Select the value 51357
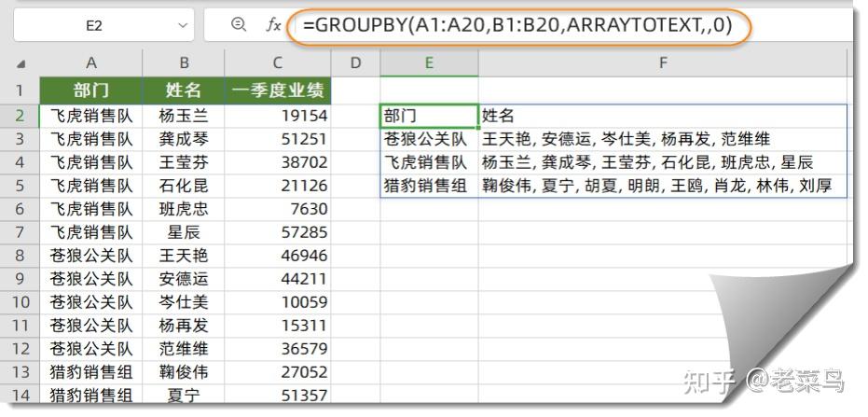 tap(278, 395)
